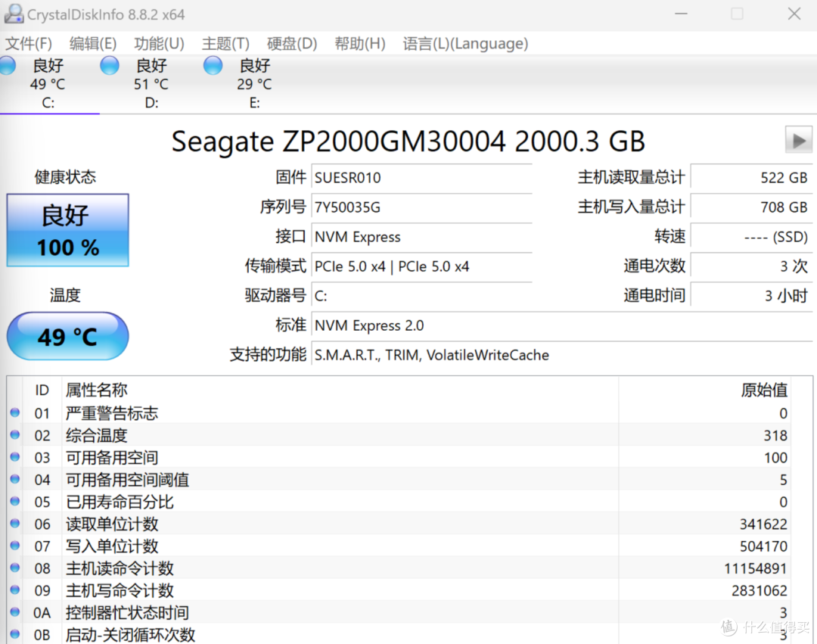Image resolution: width=817 pixels, height=644 pixels.
Task: Click status dot of row 08
Action: point(15,568)
